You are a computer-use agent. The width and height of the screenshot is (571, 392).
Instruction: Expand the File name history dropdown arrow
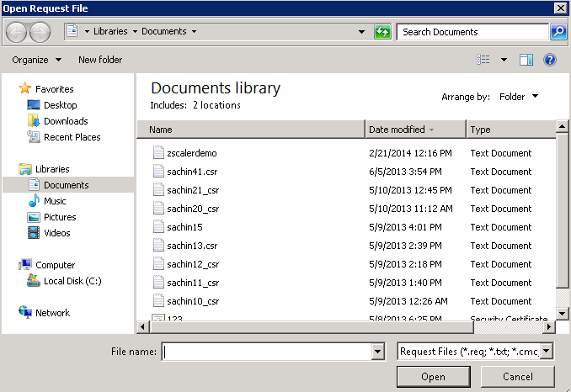click(x=377, y=352)
